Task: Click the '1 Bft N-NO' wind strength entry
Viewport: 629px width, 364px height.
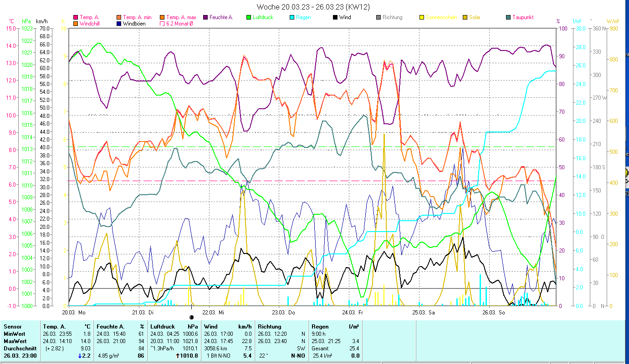Action: pyautogui.click(x=219, y=356)
